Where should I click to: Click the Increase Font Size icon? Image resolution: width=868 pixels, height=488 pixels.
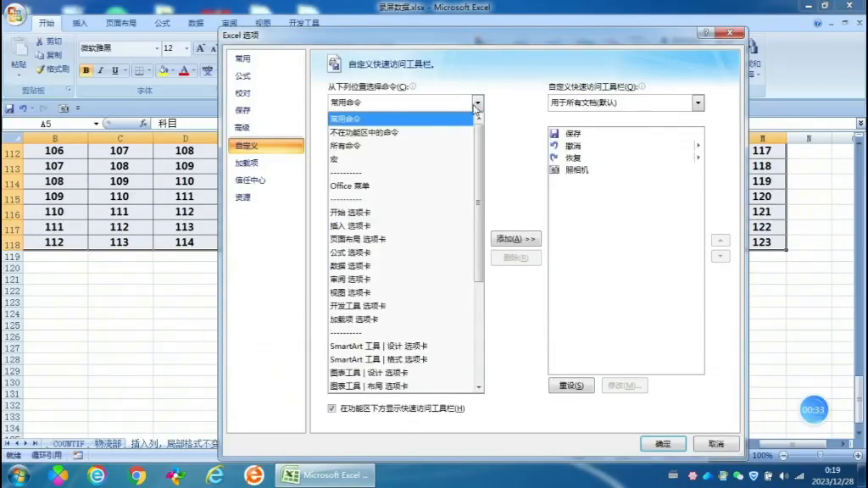tap(200, 48)
